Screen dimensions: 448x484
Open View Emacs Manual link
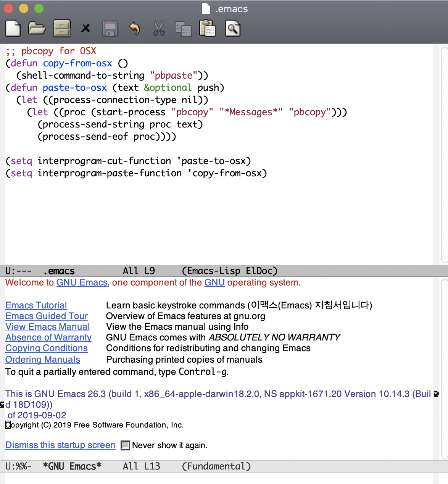(48, 327)
